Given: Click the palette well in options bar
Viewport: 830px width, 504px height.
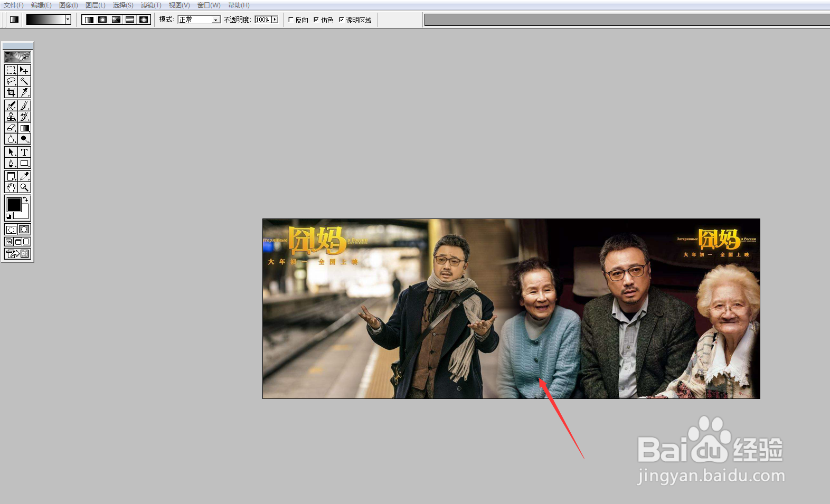Looking at the screenshot, I should (x=627, y=20).
